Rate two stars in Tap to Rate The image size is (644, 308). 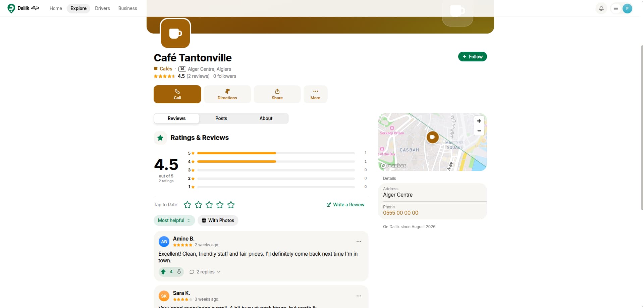199,205
